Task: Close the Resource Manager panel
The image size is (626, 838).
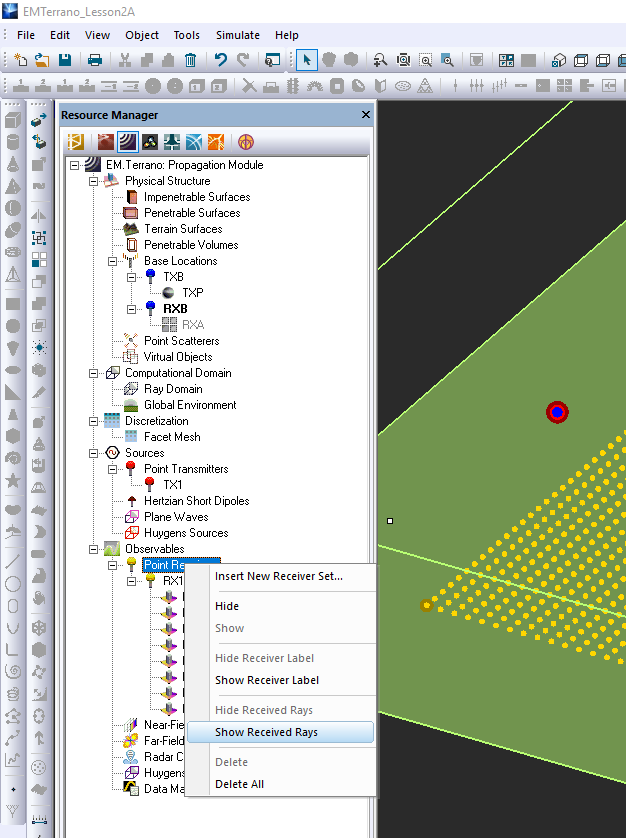Action: click(x=365, y=115)
